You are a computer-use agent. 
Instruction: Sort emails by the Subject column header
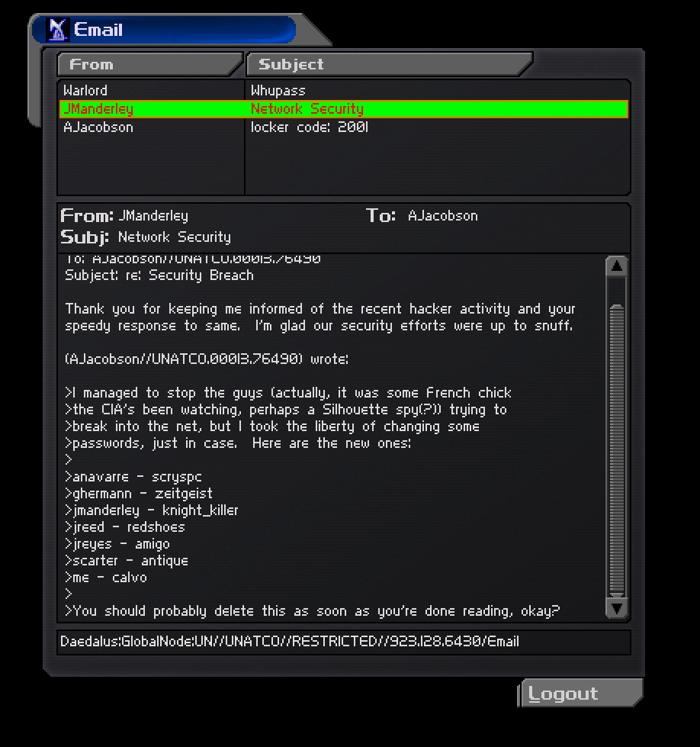pyautogui.click(x=388, y=64)
